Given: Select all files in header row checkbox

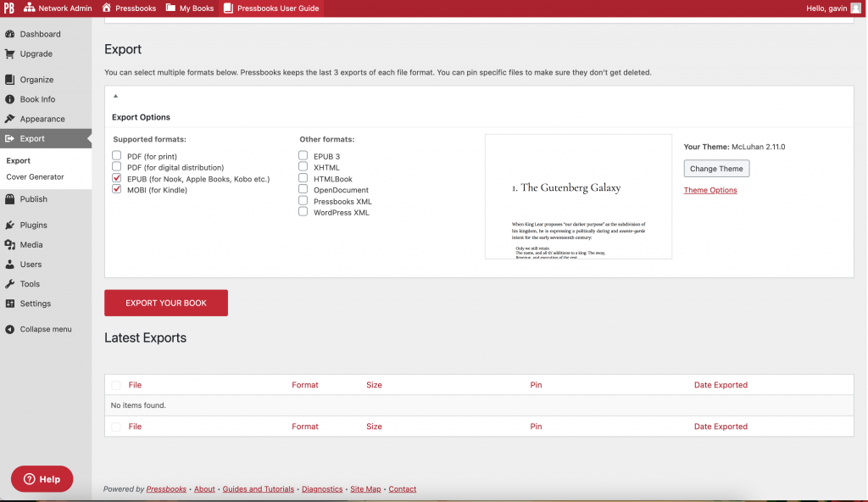Looking at the screenshot, I should pyautogui.click(x=115, y=385).
